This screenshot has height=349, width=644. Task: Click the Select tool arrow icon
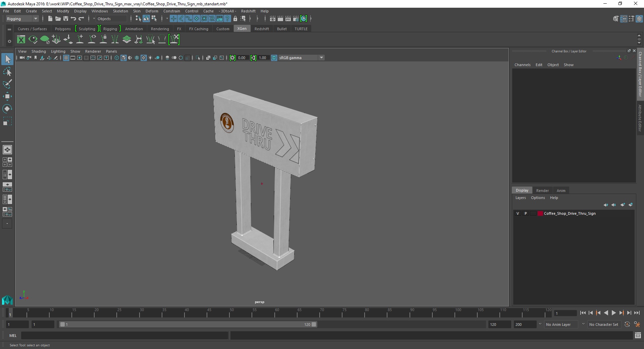coord(7,59)
